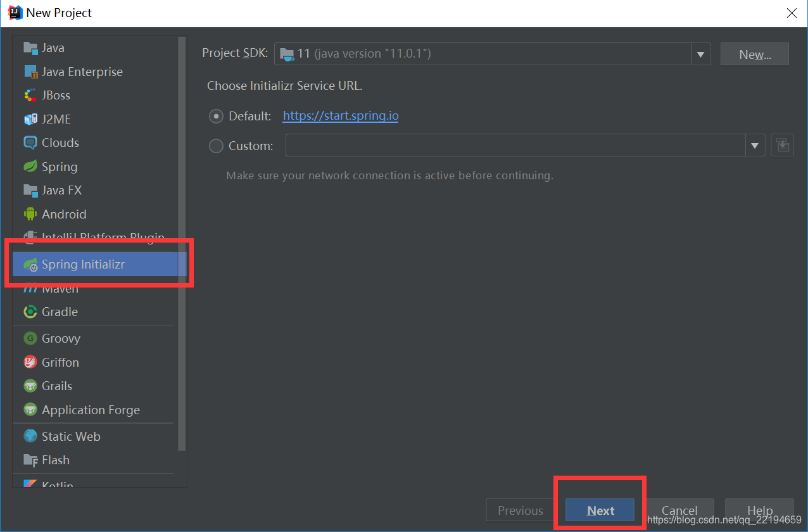This screenshot has width=808, height=532.
Task: Click the Griffon icon
Action: coord(30,362)
